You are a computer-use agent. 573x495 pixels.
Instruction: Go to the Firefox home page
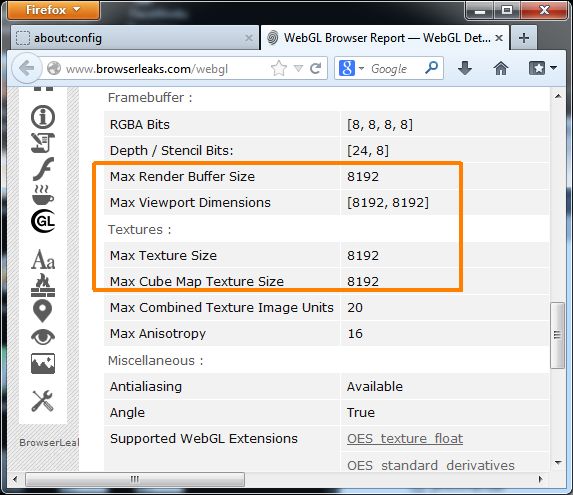[501, 68]
